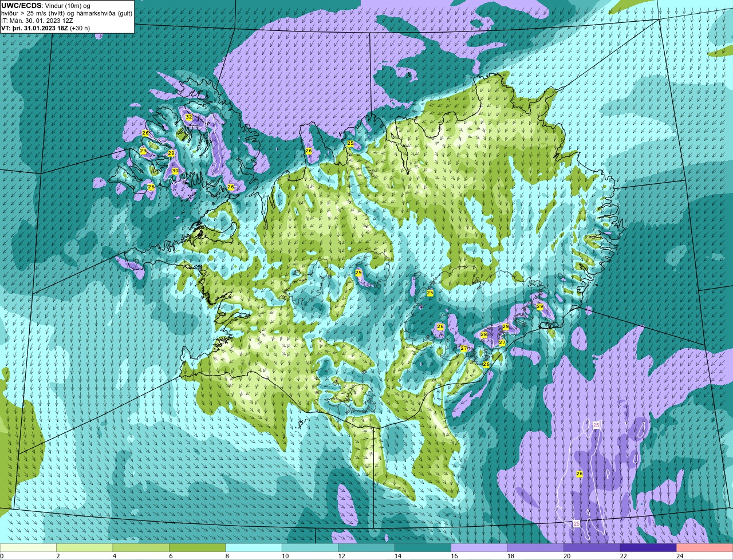Click the legend scale label "18"
The height and width of the screenshot is (560, 733).
[510, 556]
